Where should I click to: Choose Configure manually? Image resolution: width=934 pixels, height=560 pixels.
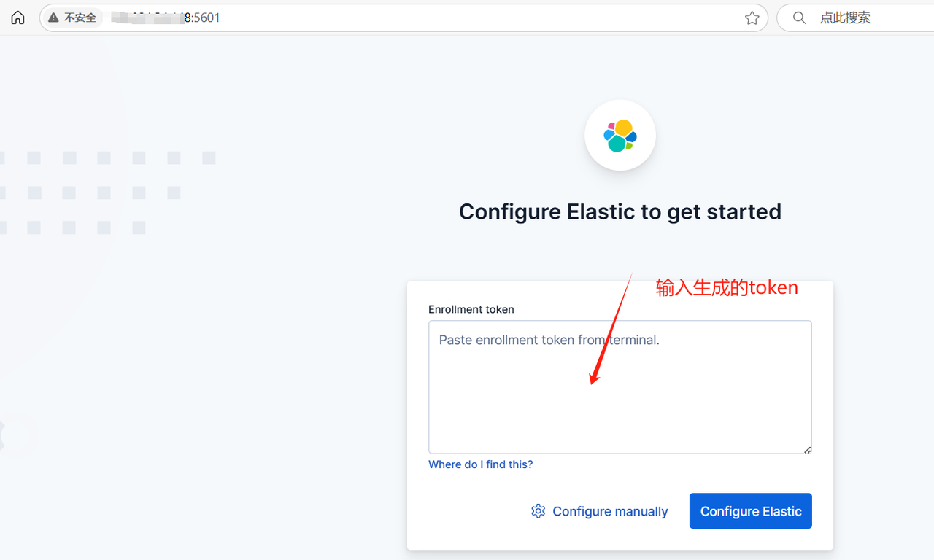(x=600, y=511)
